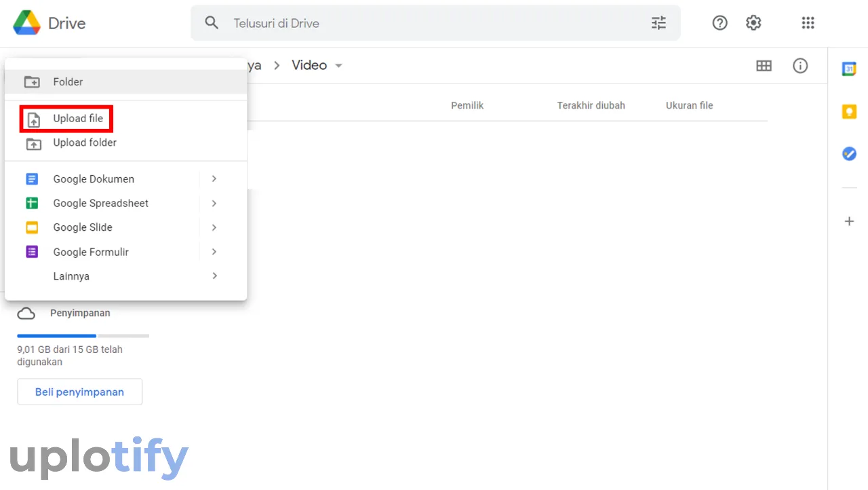Sort by Terakhir diubah column
Image resolution: width=868 pixels, height=490 pixels.
coord(591,106)
